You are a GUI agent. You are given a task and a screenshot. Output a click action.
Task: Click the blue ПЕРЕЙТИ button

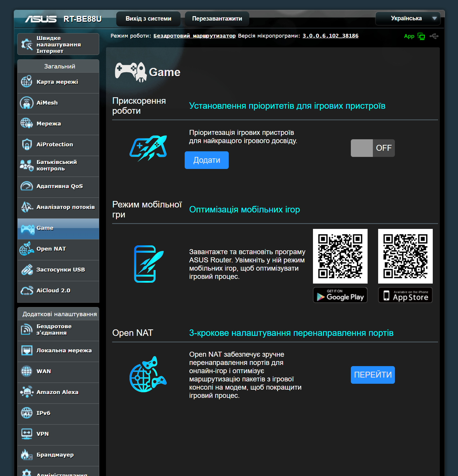[373, 375]
